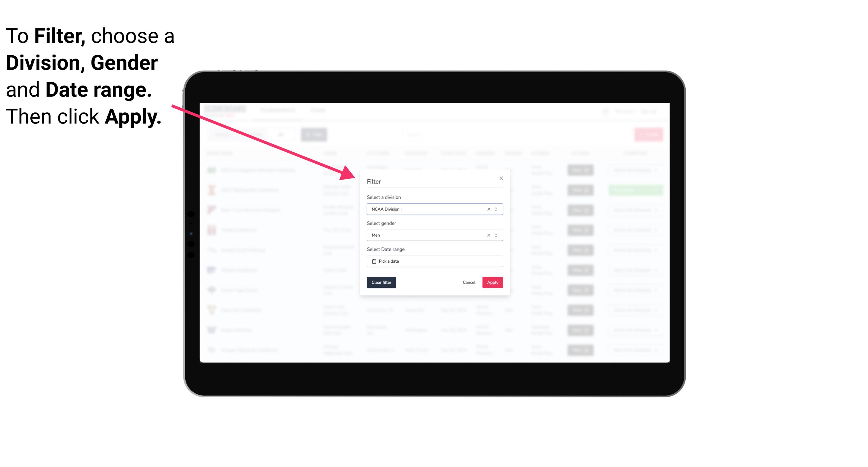Image resolution: width=868 pixels, height=467 pixels.
Task: Select NCAA Division I from division field
Action: [x=434, y=209]
